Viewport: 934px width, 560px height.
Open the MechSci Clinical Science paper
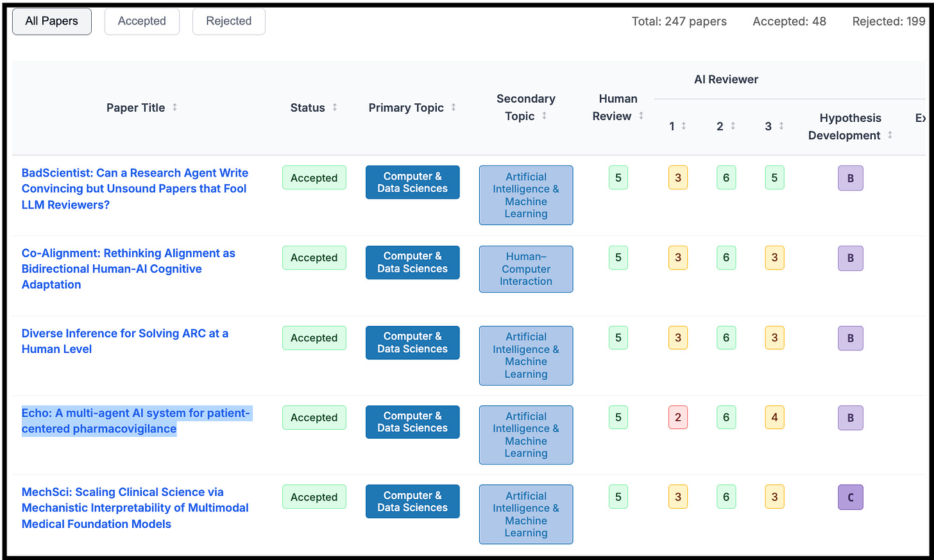click(135, 508)
